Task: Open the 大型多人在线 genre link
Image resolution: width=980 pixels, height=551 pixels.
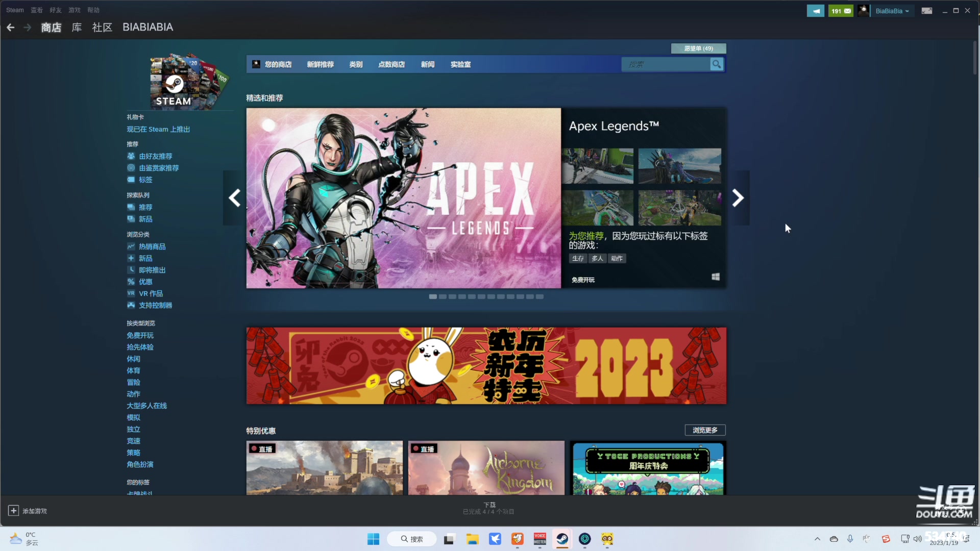Action: [x=146, y=406]
